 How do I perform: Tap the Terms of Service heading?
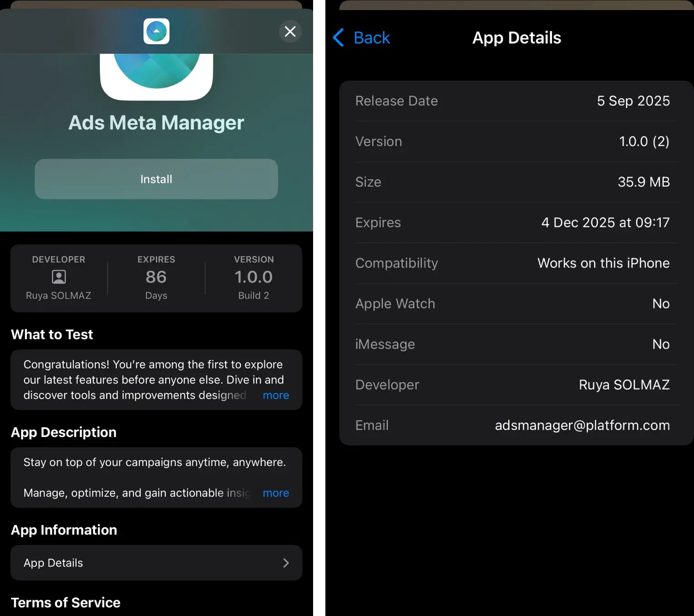[x=66, y=603]
